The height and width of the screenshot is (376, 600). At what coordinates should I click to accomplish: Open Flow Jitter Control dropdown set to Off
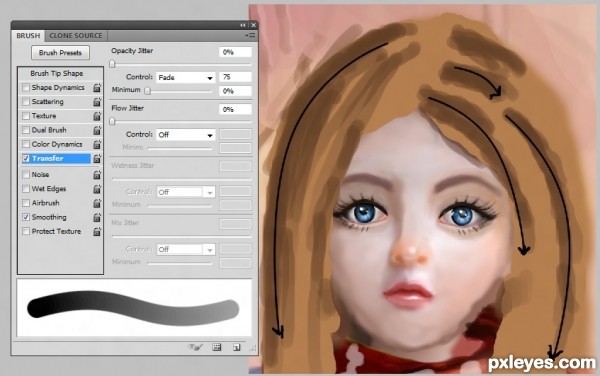(x=186, y=135)
